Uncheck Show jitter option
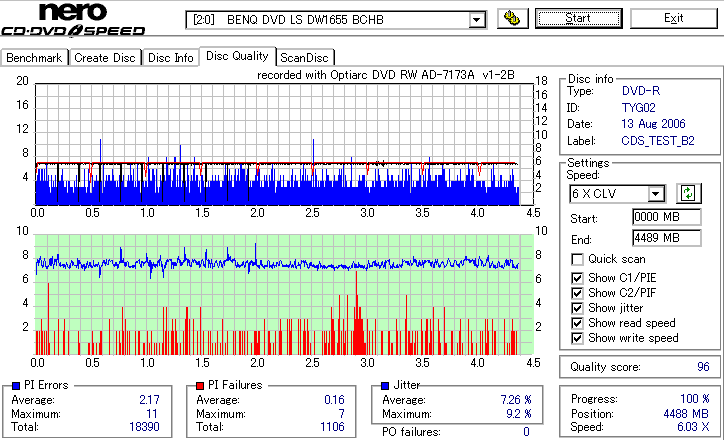Screen dimensions: 724x441 (577, 308)
